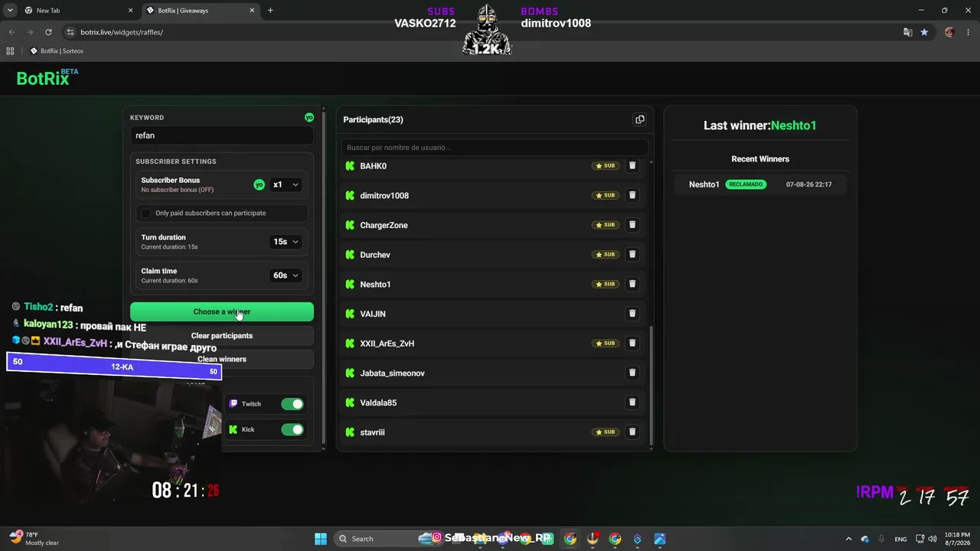Click the Clean winners button
The width and height of the screenshot is (980, 551).
pyautogui.click(x=222, y=359)
